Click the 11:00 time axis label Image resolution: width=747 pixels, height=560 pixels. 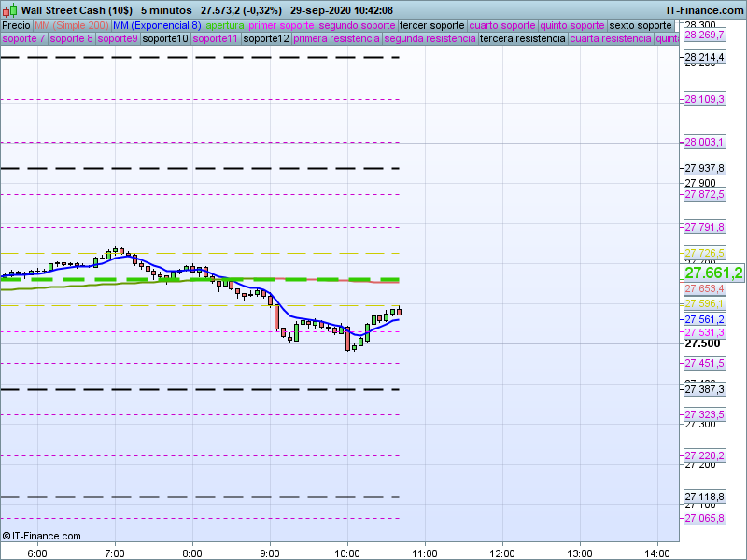(425, 553)
